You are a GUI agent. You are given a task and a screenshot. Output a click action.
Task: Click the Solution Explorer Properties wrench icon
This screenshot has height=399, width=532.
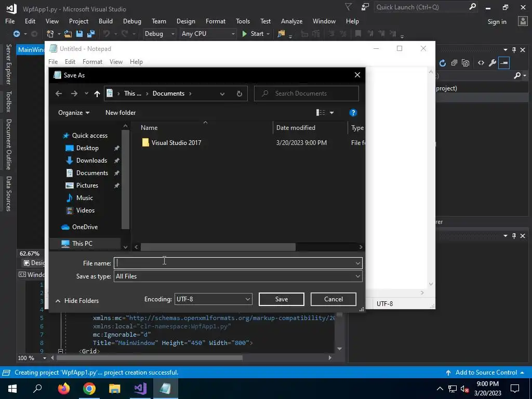[493, 63]
